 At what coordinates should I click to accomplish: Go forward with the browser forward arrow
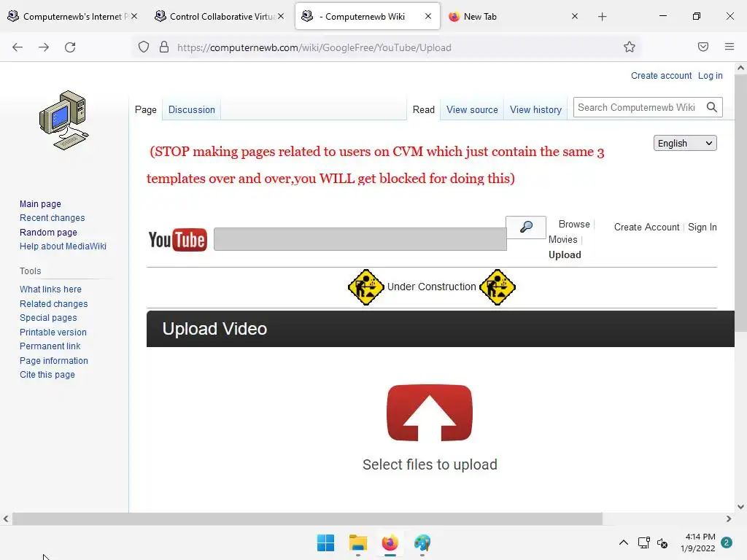44,47
